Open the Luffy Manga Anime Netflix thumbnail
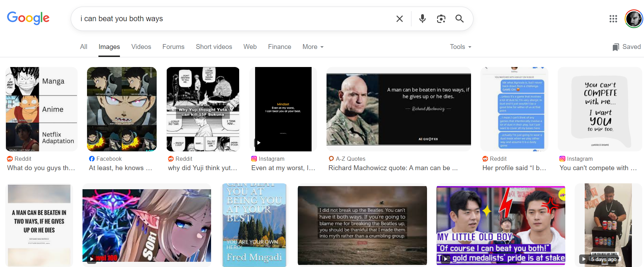 tap(42, 109)
